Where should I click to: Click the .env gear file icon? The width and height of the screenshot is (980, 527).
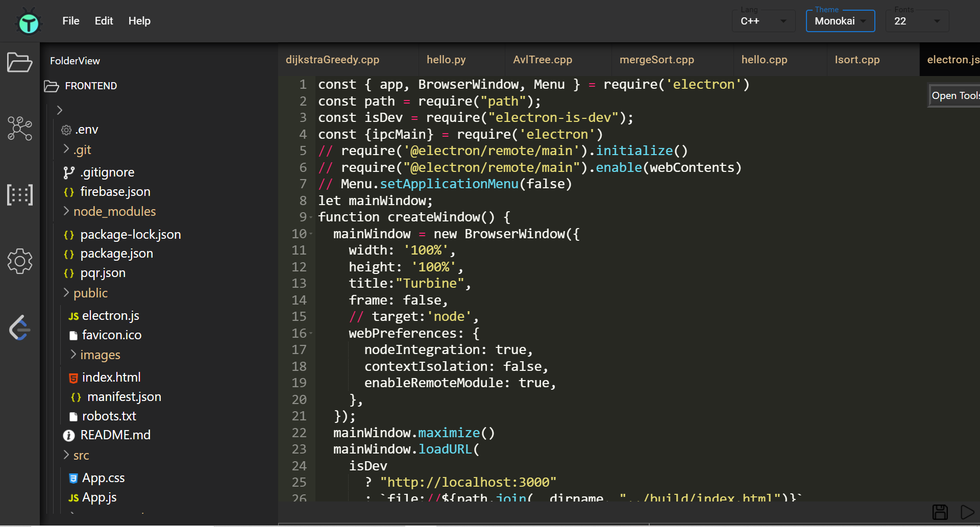coord(66,130)
